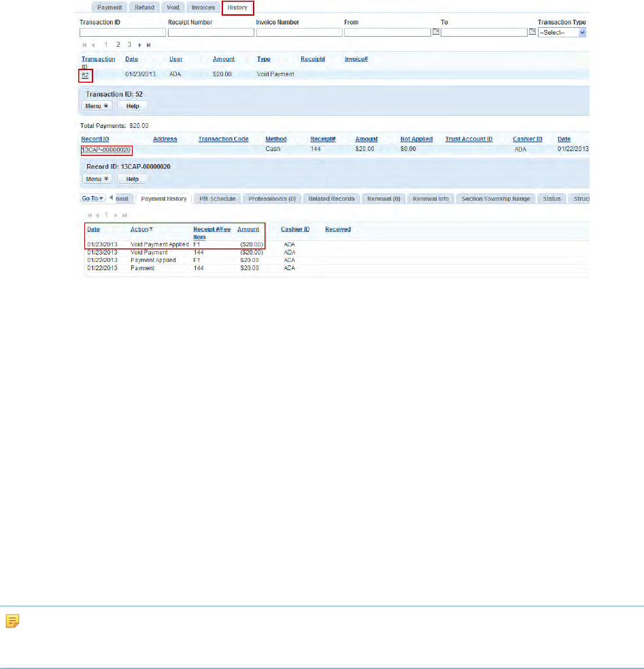The image size is (644, 669).
Task: Open the To date calendar picker
Action: pos(532,31)
